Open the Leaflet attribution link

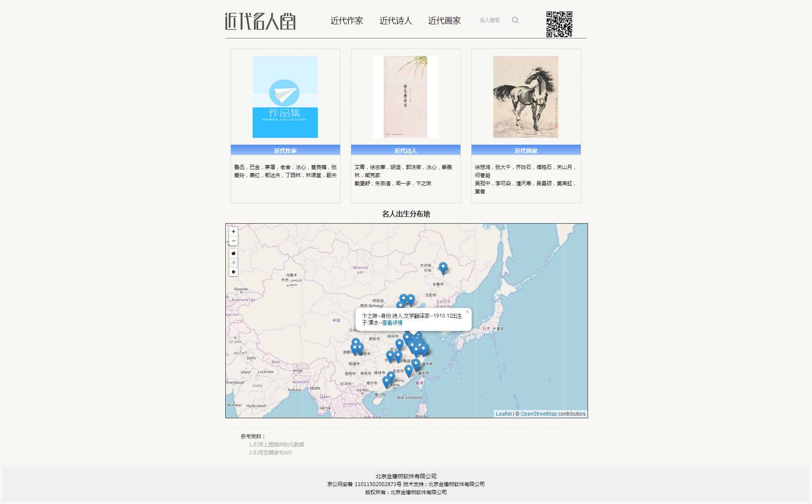click(503, 414)
